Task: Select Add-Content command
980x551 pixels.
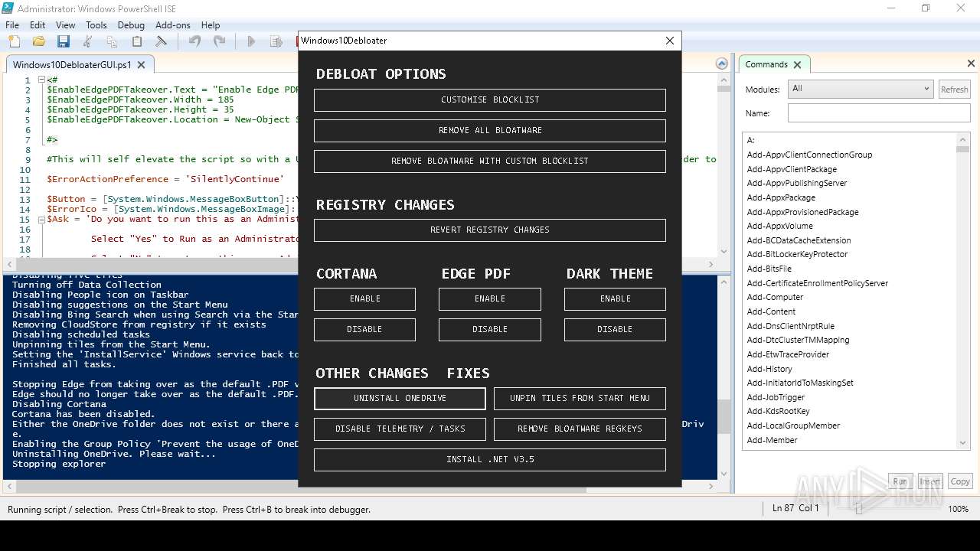Action: coord(771,311)
